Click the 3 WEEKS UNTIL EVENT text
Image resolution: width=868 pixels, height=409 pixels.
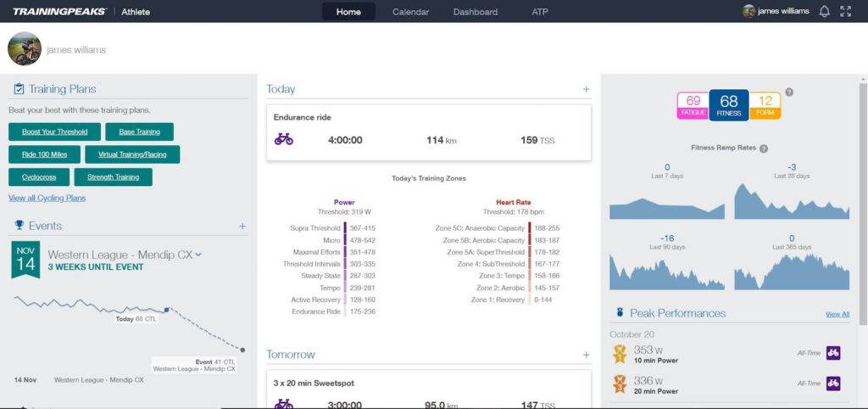(x=96, y=267)
